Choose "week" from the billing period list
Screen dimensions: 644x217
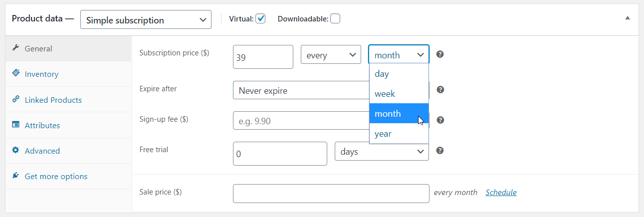(x=399, y=94)
